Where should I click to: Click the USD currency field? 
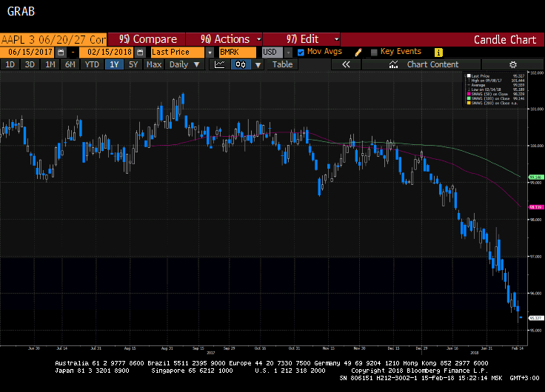[272, 53]
